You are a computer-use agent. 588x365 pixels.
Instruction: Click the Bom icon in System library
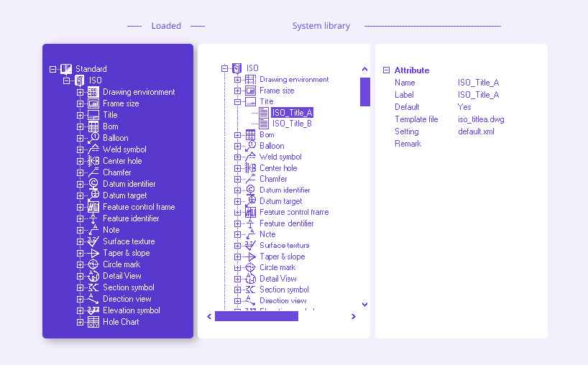pyautogui.click(x=250, y=134)
